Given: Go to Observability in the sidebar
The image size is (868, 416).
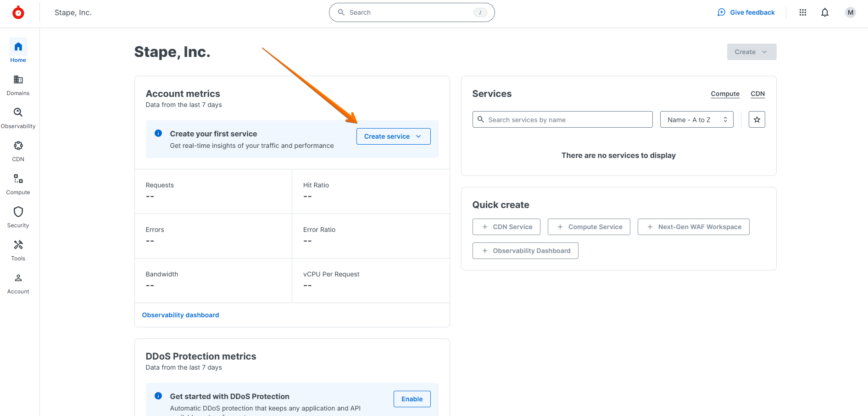Looking at the screenshot, I should point(18,118).
